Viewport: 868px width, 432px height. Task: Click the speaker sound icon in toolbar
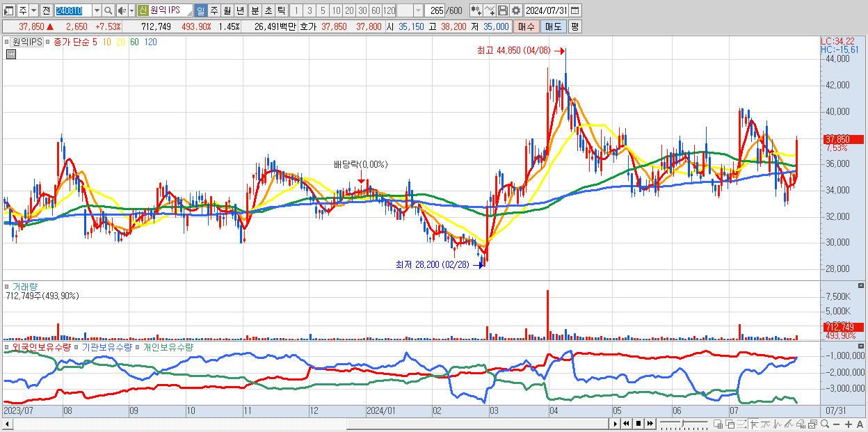click(x=122, y=10)
